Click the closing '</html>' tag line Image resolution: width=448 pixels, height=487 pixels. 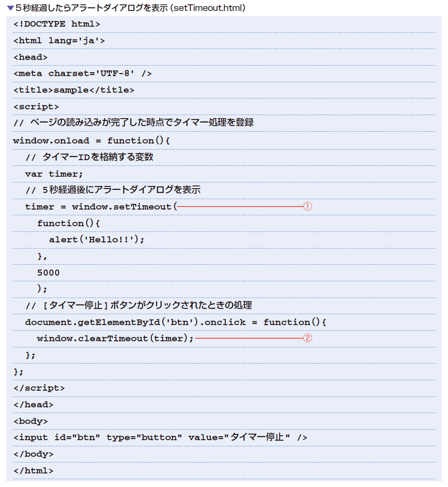[x=33, y=470]
